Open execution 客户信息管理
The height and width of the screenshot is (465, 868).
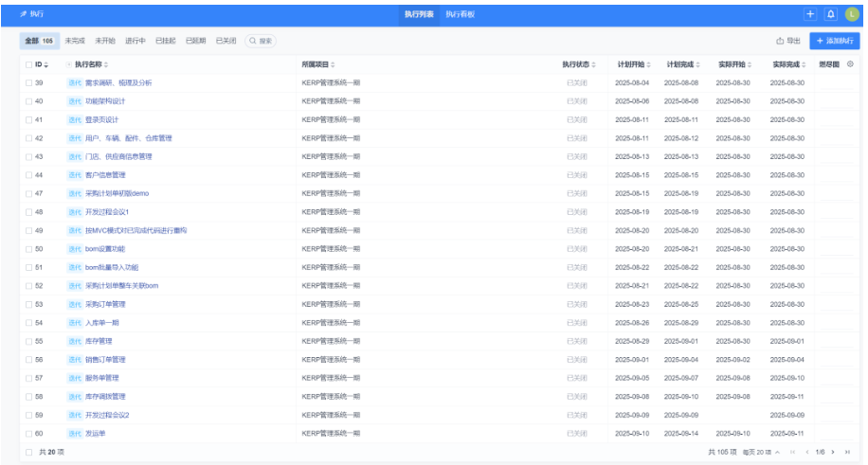(x=105, y=175)
